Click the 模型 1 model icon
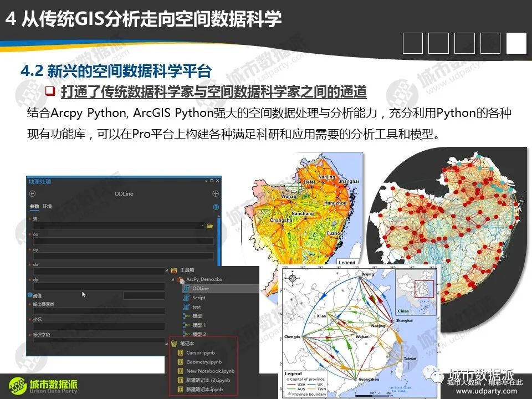 186,325
